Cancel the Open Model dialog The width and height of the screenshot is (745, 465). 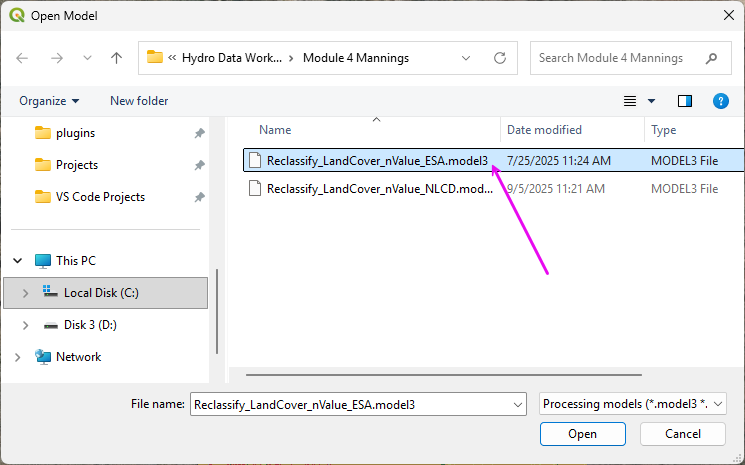click(683, 434)
